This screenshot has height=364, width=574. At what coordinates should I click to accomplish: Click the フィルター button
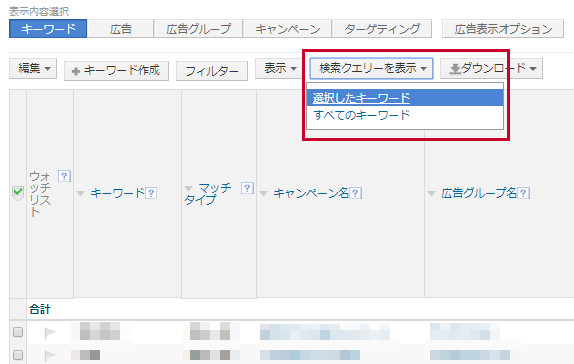pyautogui.click(x=212, y=71)
